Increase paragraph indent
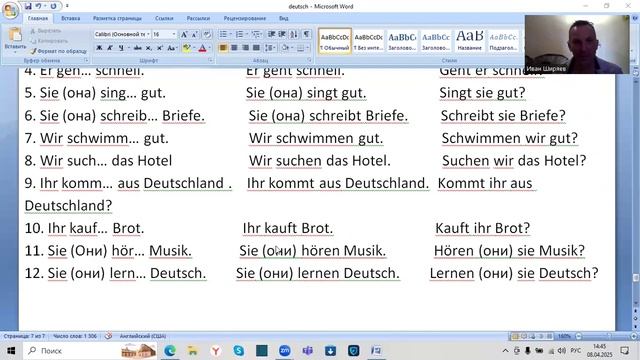Image resolution: width=640 pixels, height=360 pixels. [282, 34]
